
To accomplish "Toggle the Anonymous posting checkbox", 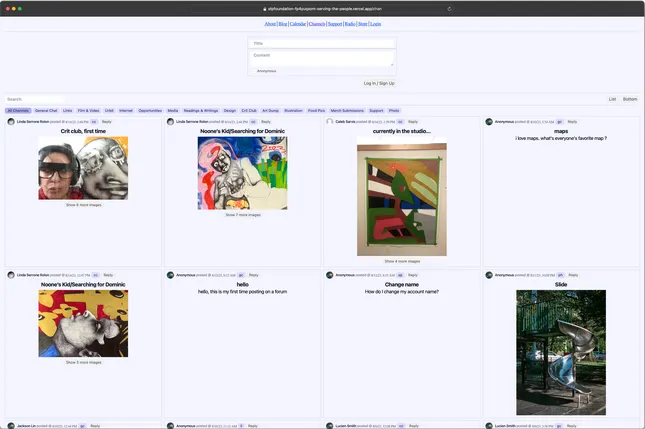I will tap(253, 71).
